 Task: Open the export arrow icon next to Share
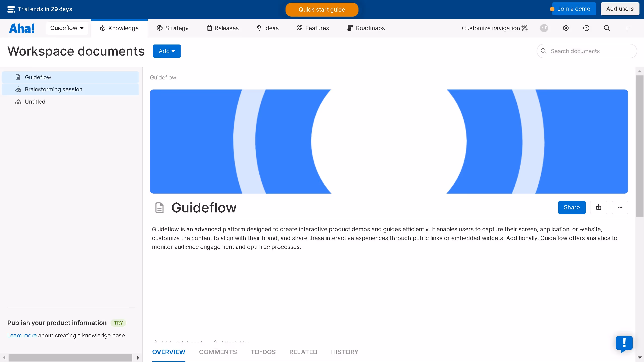tap(599, 207)
